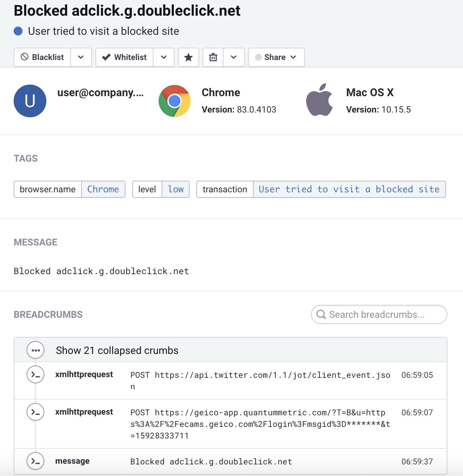Viewport: 463px width, 476px height.
Task: Click the magnifier icon in breadcrumbs search
Action: (x=321, y=314)
